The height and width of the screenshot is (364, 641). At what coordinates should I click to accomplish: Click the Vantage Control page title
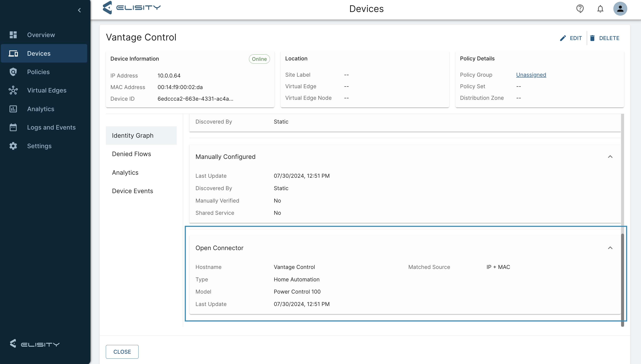[141, 37]
